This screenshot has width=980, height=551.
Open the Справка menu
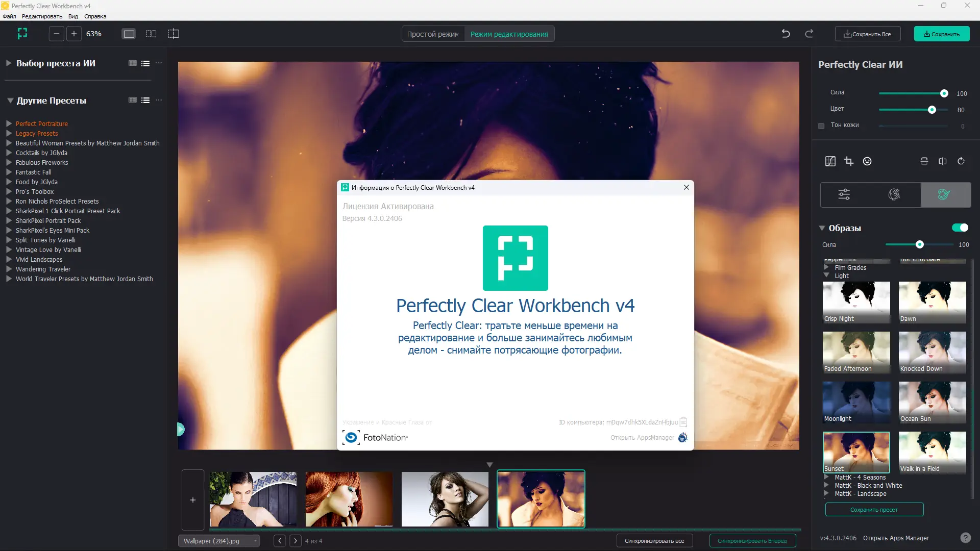(95, 16)
